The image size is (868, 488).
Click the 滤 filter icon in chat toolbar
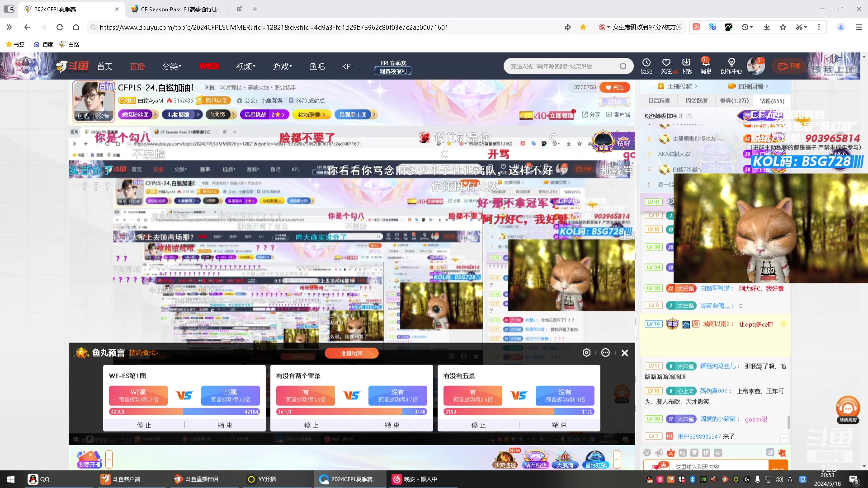[770, 452]
